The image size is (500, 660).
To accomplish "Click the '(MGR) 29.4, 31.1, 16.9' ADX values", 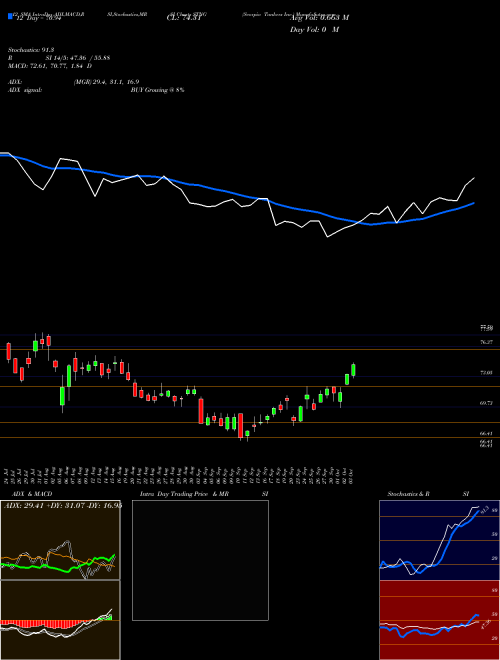I will click(106, 82).
